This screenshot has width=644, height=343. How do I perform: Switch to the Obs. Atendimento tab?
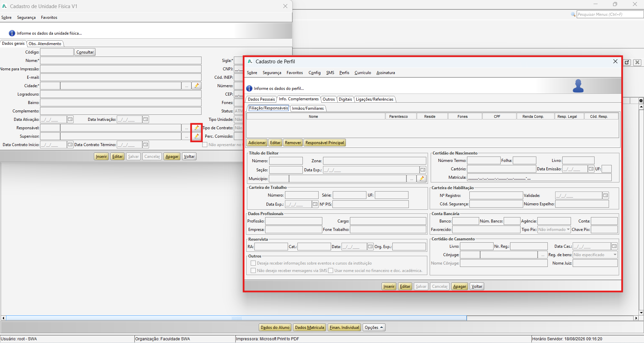click(x=45, y=44)
